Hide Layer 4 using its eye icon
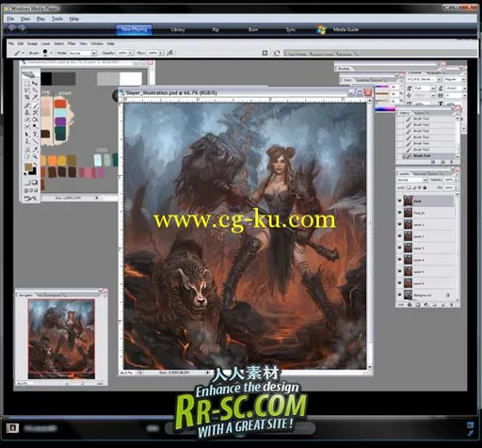 tap(399, 260)
